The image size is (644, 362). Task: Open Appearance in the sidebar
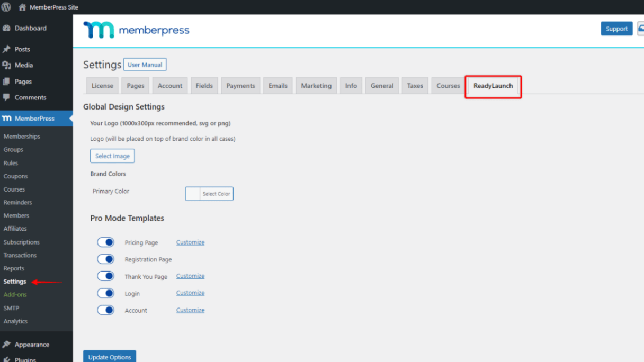(32, 345)
